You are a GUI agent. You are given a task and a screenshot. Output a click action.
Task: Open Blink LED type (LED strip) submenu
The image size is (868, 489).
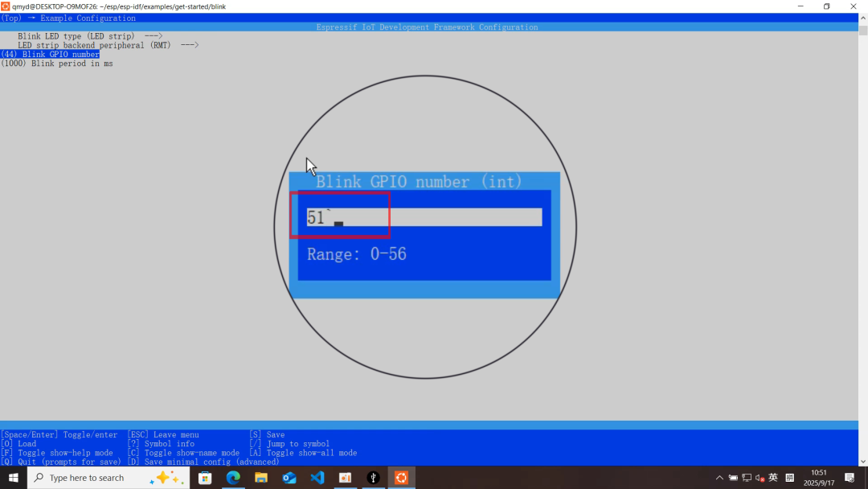click(x=90, y=36)
